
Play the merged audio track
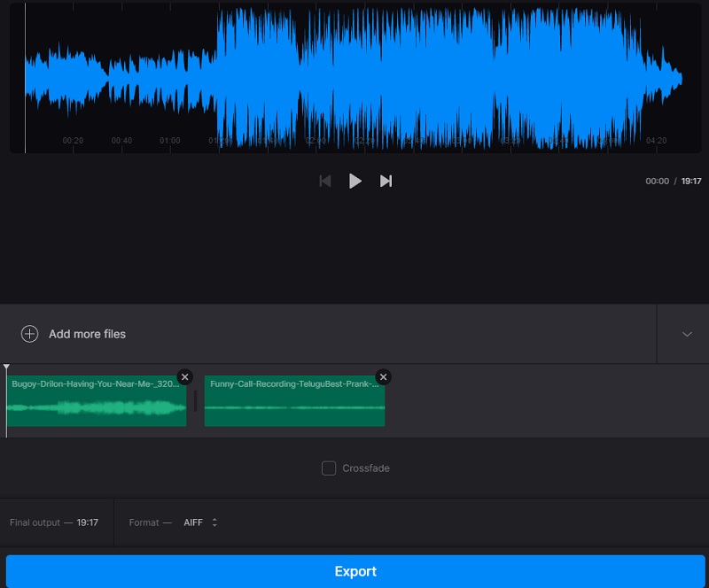point(355,181)
